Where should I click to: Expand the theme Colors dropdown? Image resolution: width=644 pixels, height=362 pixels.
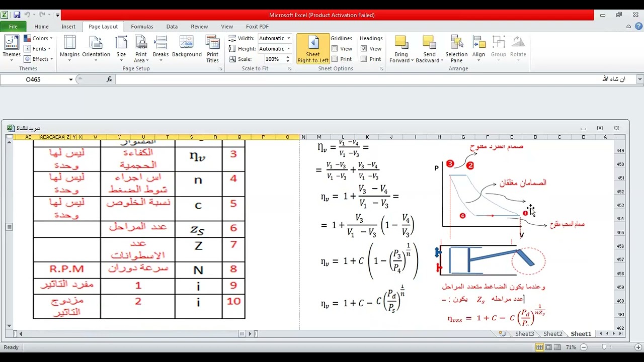click(39, 38)
